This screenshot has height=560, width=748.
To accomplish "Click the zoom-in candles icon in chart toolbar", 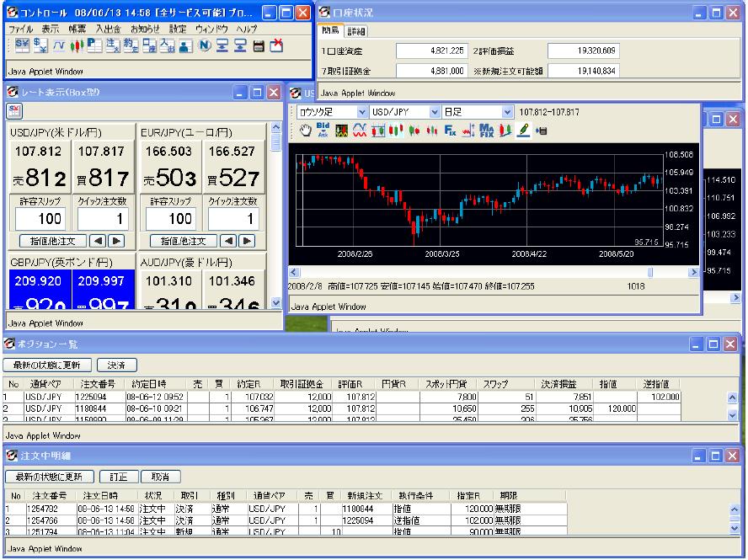I will click(414, 131).
